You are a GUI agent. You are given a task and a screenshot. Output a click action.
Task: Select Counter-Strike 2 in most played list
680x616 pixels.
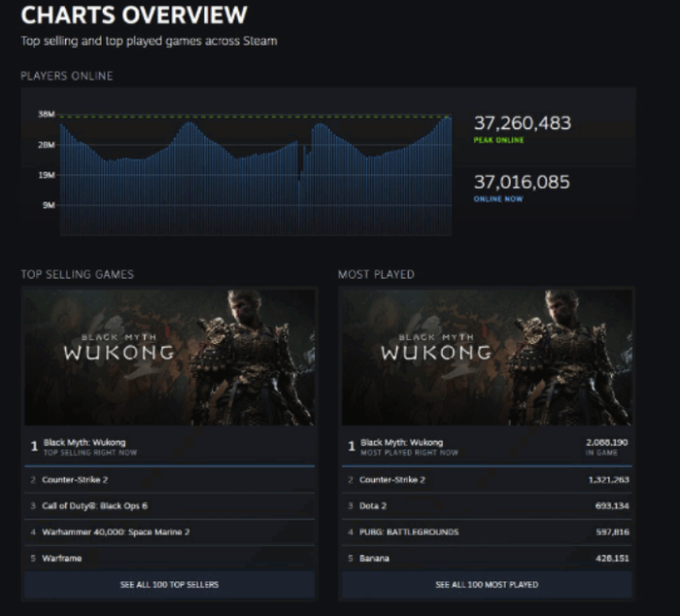point(487,480)
